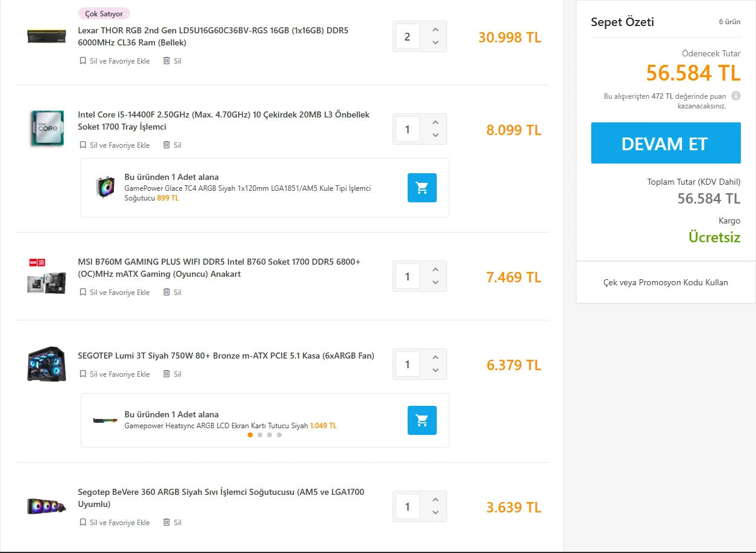The width and height of the screenshot is (756, 553).
Task: Open Lexar THOR RGB 2nd Gen product link
Action: click(x=213, y=36)
